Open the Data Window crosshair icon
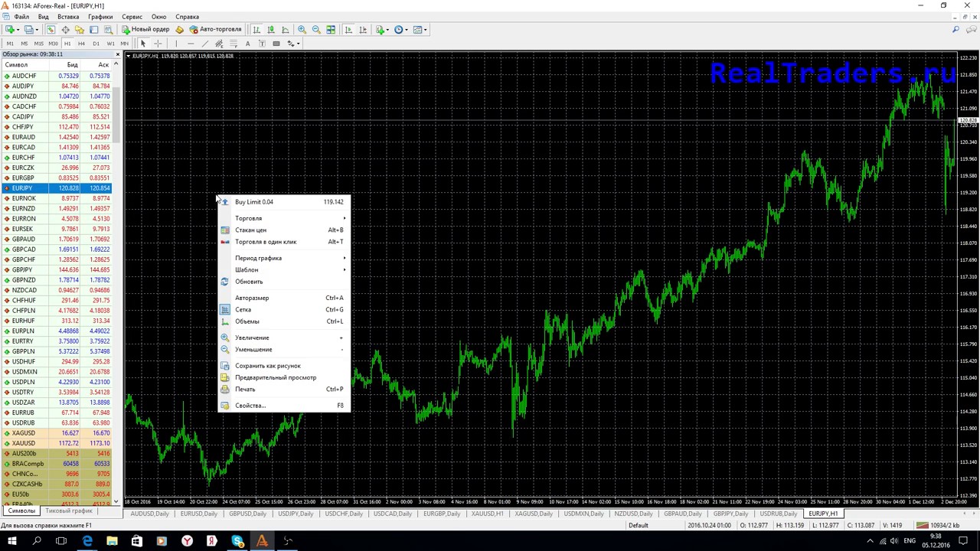 coord(65,30)
